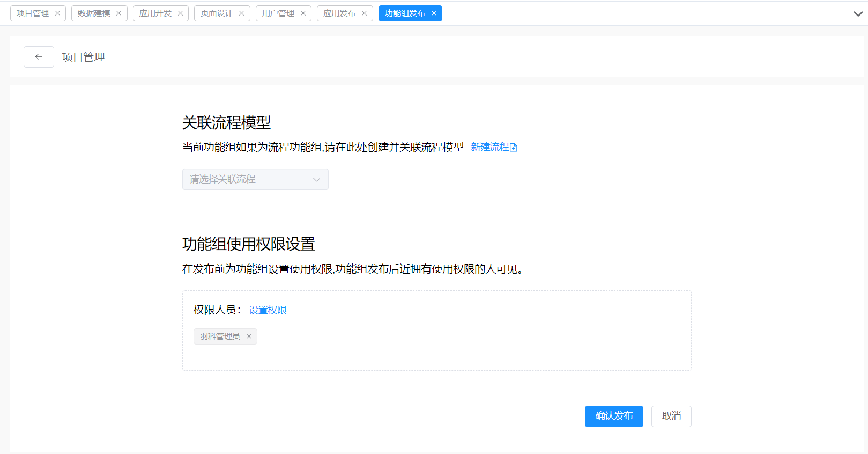
Task: Click the back arrow button
Action: pyautogui.click(x=39, y=57)
